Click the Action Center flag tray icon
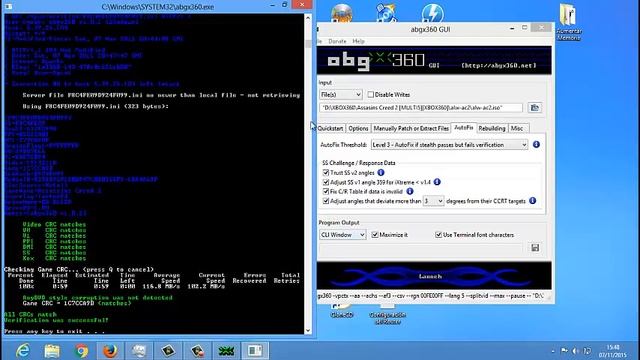This screenshot has width=640, height=360. click(x=564, y=351)
